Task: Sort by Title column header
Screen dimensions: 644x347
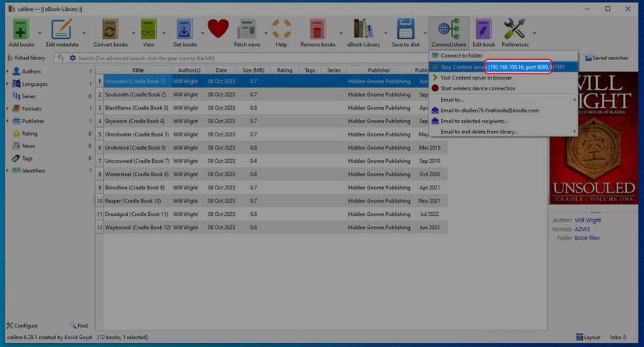Action: click(x=137, y=70)
